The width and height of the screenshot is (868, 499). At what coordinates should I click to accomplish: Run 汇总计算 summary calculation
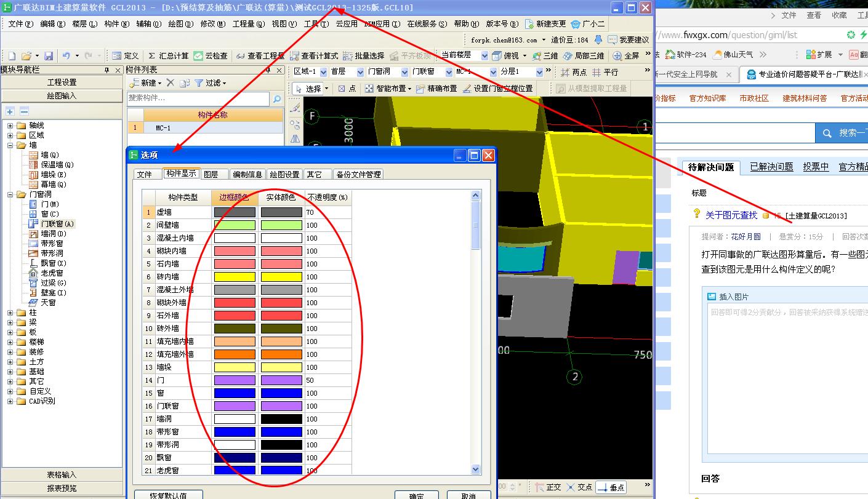click(x=167, y=56)
